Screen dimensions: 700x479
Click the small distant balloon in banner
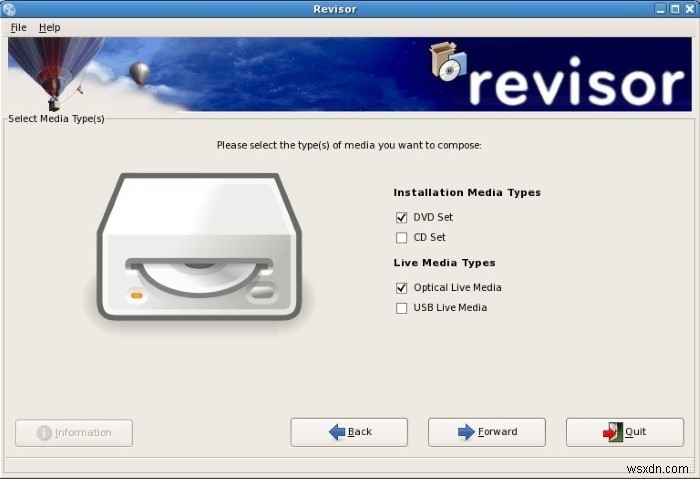pyautogui.click(x=139, y=74)
